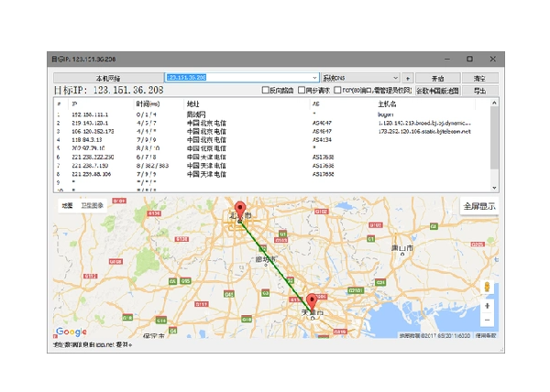Click the 唐山市 city label on map
This screenshot has width=550, height=392.
click(x=402, y=248)
